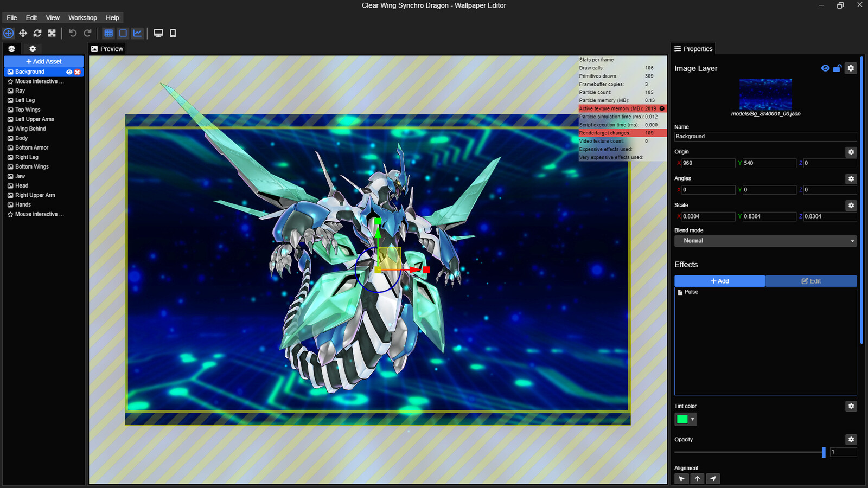Click the Origin X field showing 960
The width and height of the screenshot is (868, 488).
coord(708,163)
